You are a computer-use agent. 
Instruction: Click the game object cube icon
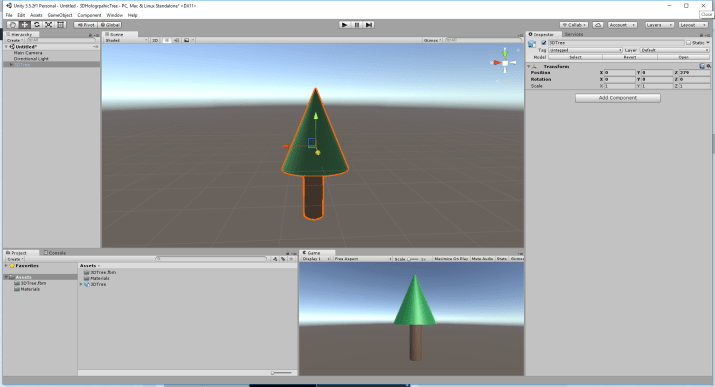[x=532, y=44]
